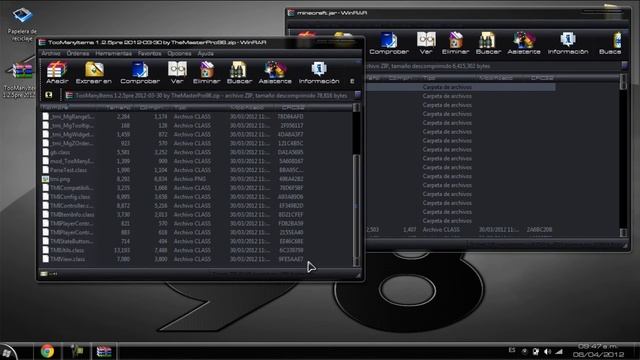The width and height of the screenshot is (640, 360).
Task: Click scroll down arrow in TooManyItems file list
Action: coord(356,262)
